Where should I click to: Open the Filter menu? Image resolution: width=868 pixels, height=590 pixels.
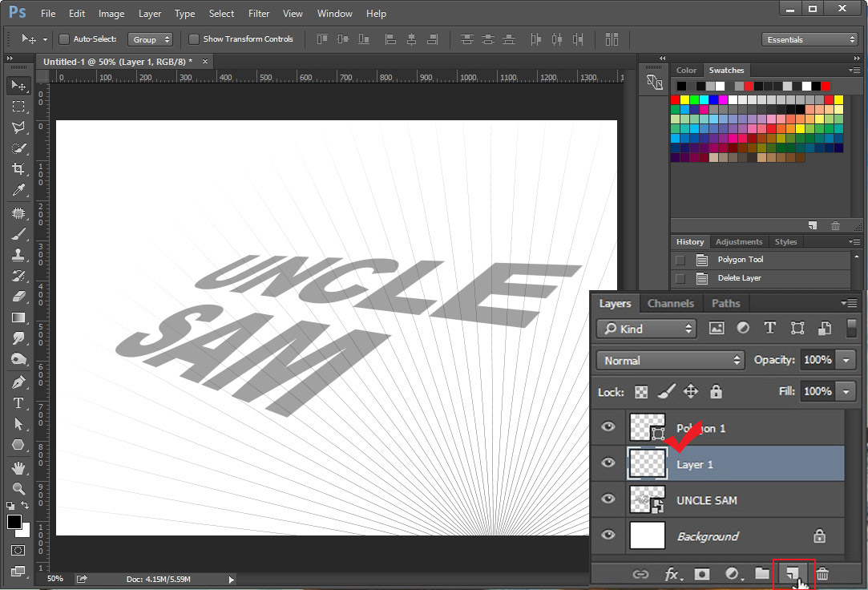click(259, 13)
